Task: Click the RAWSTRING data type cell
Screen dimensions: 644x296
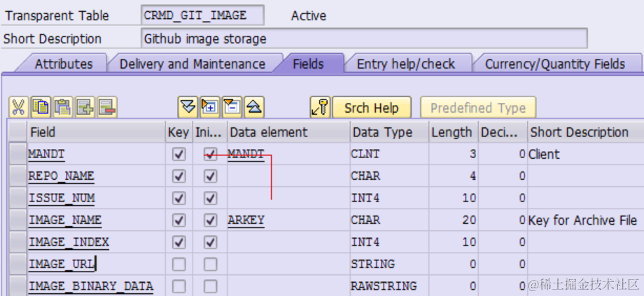Action: click(x=389, y=286)
